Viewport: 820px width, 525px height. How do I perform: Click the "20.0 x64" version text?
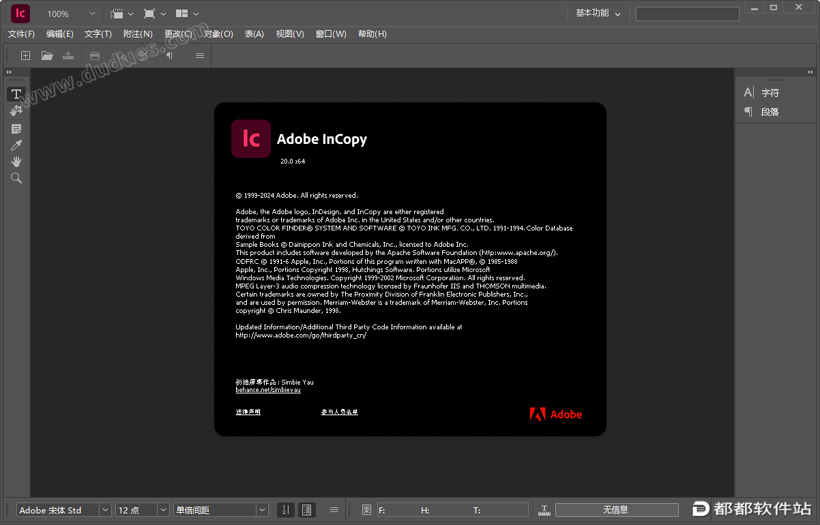pos(292,162)
